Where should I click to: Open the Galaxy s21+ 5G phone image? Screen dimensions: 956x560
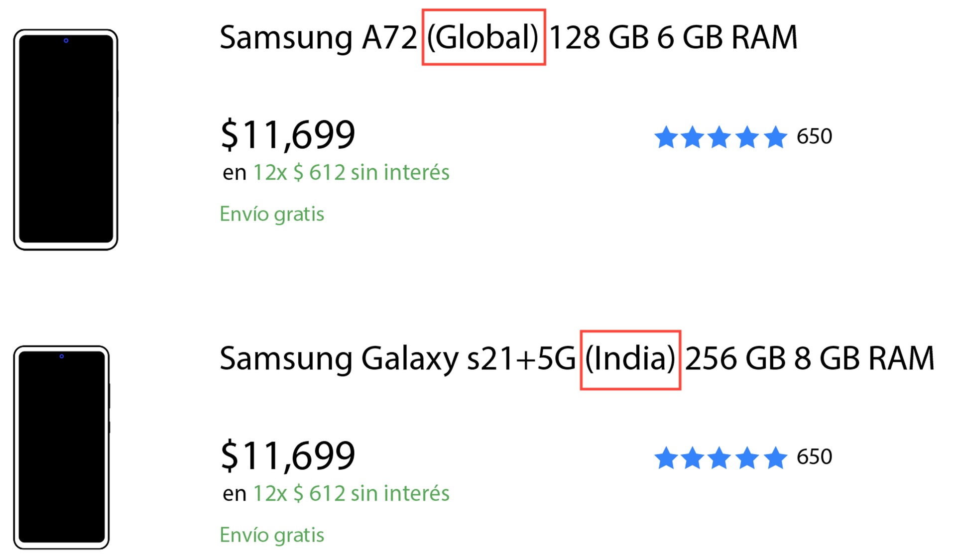point(62,447)
